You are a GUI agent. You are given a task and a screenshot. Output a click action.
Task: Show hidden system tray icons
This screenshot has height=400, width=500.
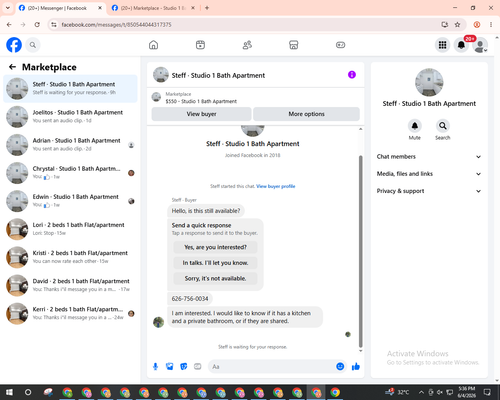pyautogui.click(x=421, y=392)
